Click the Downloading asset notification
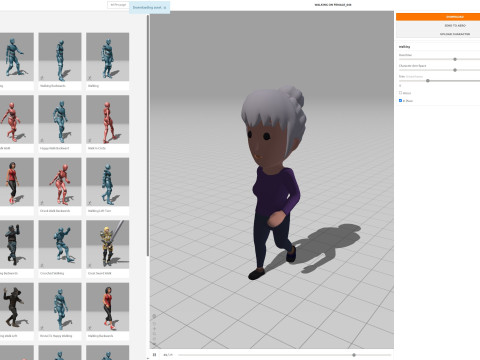 coord(149,7)
